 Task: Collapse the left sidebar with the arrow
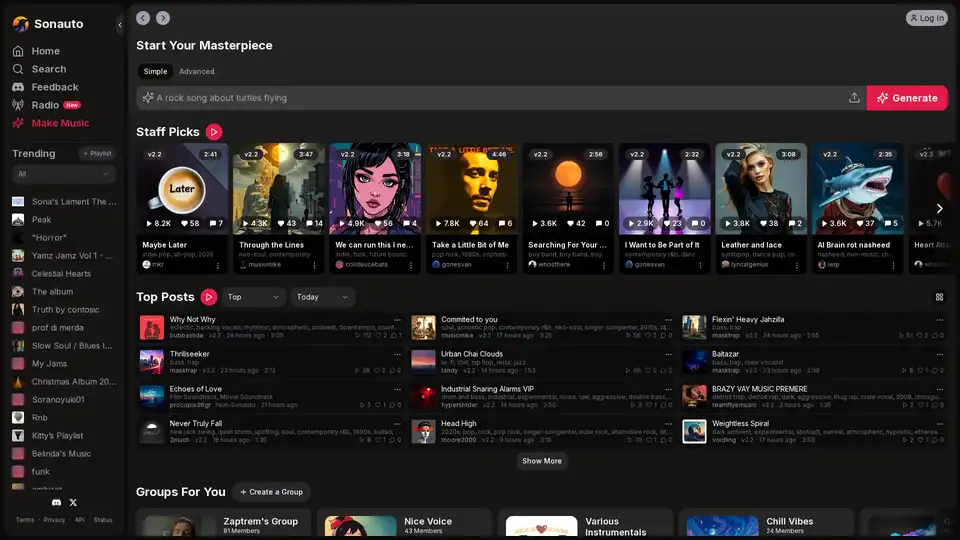pyautogui.click(x=120, y=24)
